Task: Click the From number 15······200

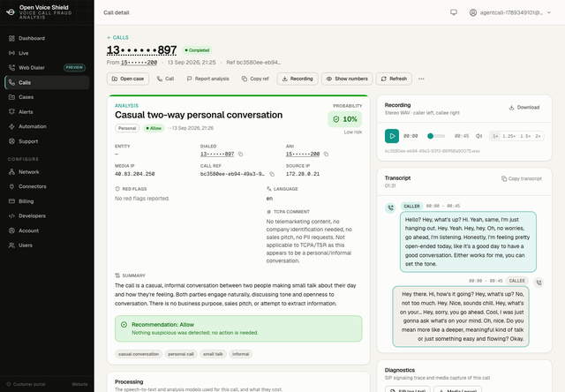Action: [x=139, y=63]
